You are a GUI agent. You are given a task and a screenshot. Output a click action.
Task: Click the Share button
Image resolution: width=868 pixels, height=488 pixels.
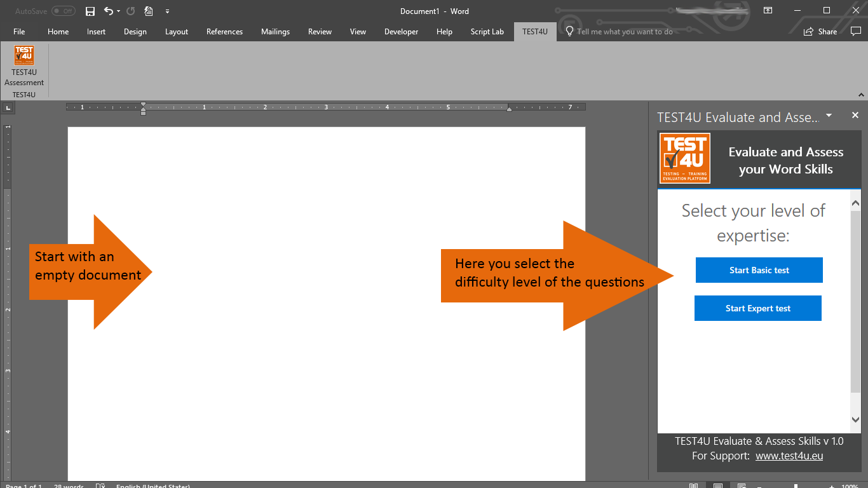(x=821, y=32)
